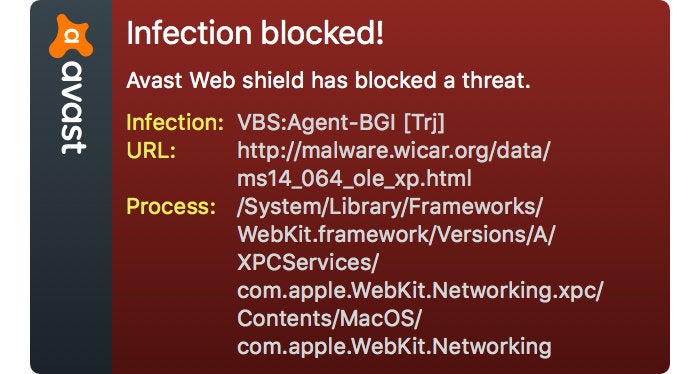Click the yellow 'URL:' label
The image size is (700, 374).
[x=151, y=150]
